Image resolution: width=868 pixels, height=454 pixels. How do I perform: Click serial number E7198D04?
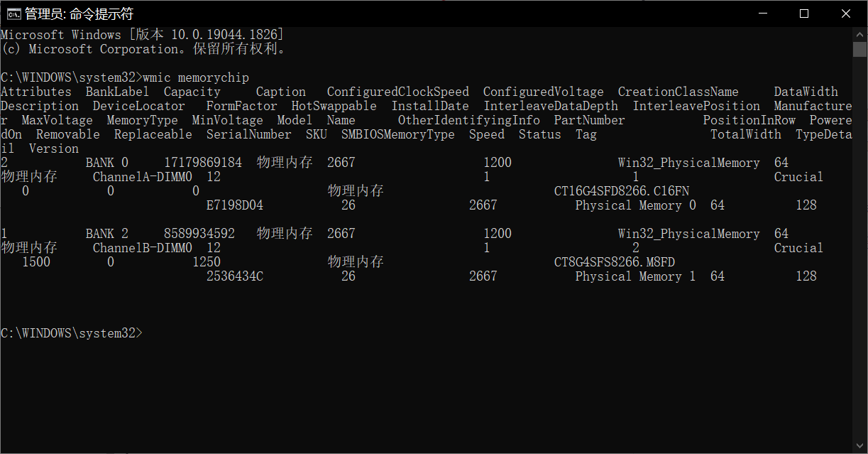(234, 205)
